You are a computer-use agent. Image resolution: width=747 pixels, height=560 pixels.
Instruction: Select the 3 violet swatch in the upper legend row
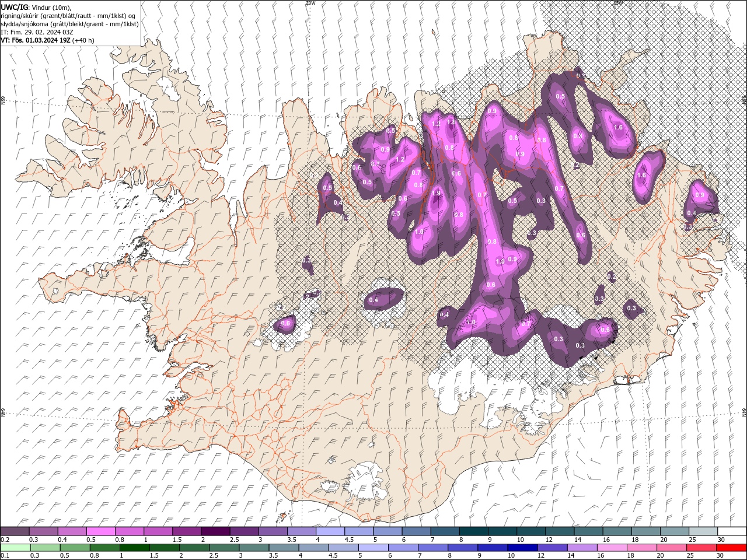tap(273, 531)
